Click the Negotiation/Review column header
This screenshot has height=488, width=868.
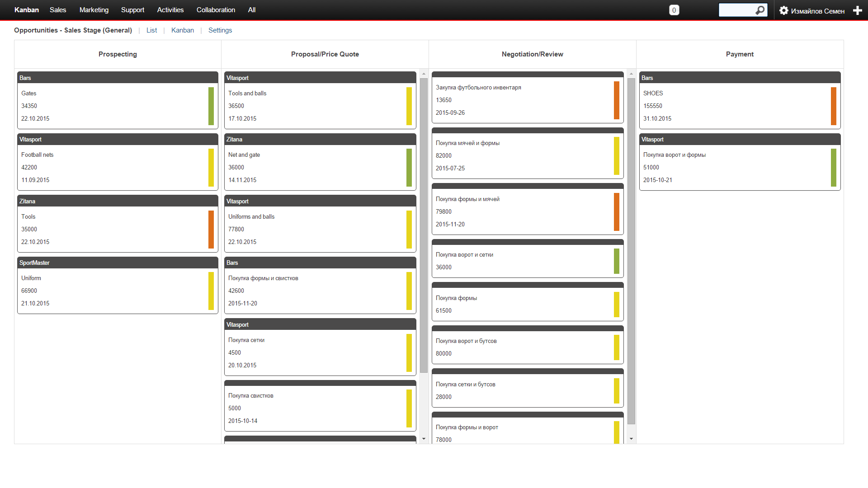(533, 54)
